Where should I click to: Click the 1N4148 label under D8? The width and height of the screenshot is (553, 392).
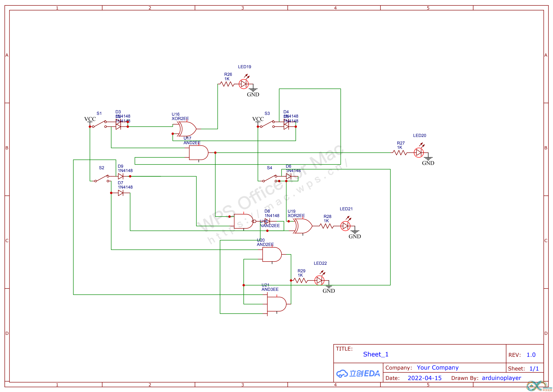[x=272, y=216]
